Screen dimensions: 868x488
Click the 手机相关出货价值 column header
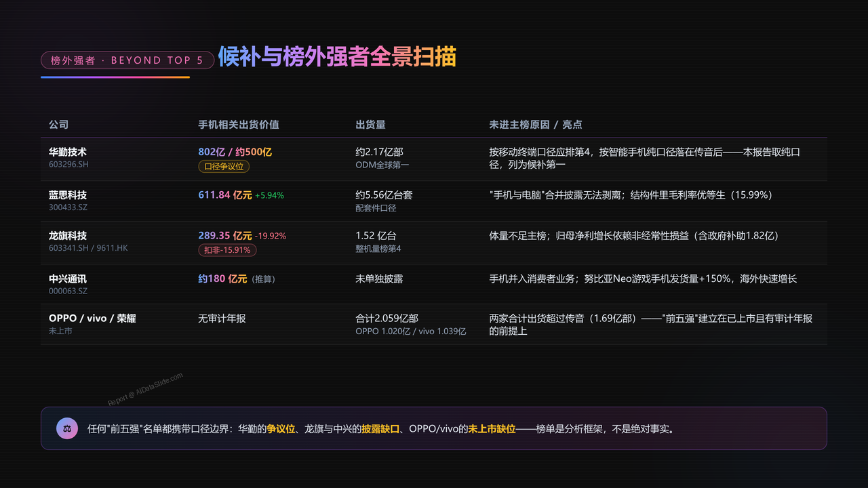tap(239, 125)
